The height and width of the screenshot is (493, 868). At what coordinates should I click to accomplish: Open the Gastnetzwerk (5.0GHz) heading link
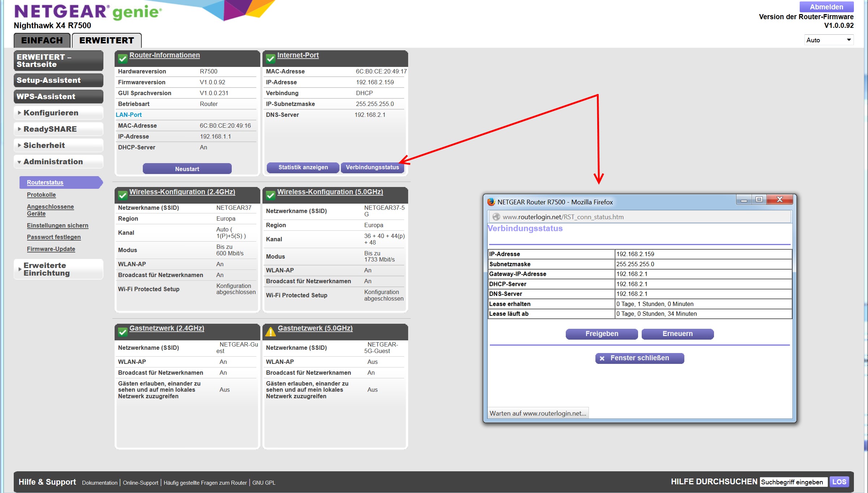tap(315, 328)
